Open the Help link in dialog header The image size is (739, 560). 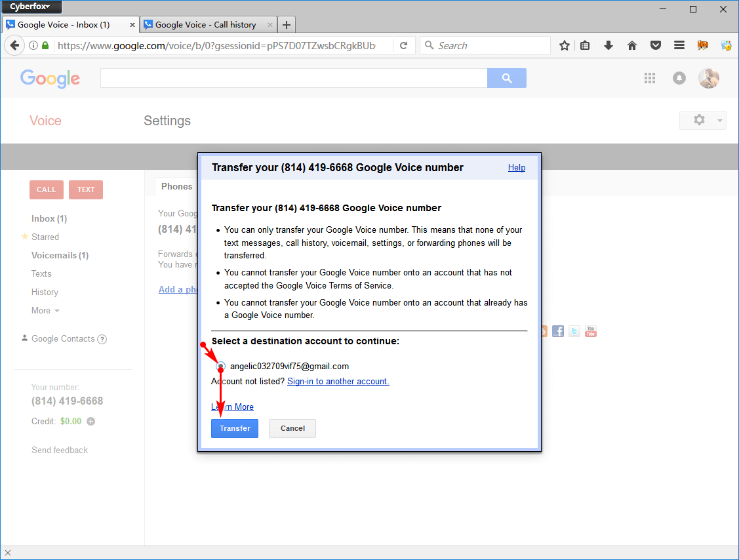pyautogui.click(x=517, y=167)
